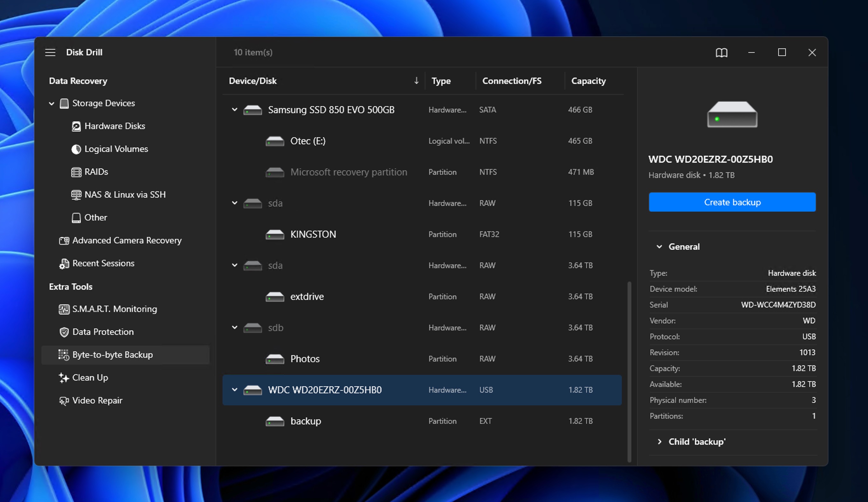
Task: Click the Logical Volumes pie icon
Action: [x=76, y=149]
